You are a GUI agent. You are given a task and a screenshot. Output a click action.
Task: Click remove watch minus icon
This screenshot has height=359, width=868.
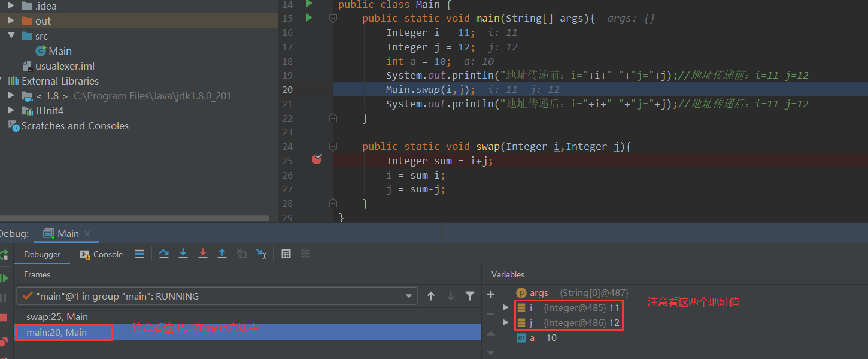pyautogui.click(x=491, y=313)
